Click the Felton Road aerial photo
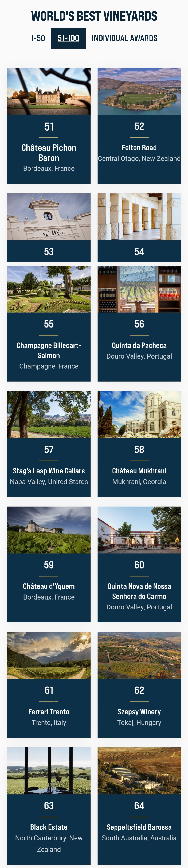 tap(139, 91)
